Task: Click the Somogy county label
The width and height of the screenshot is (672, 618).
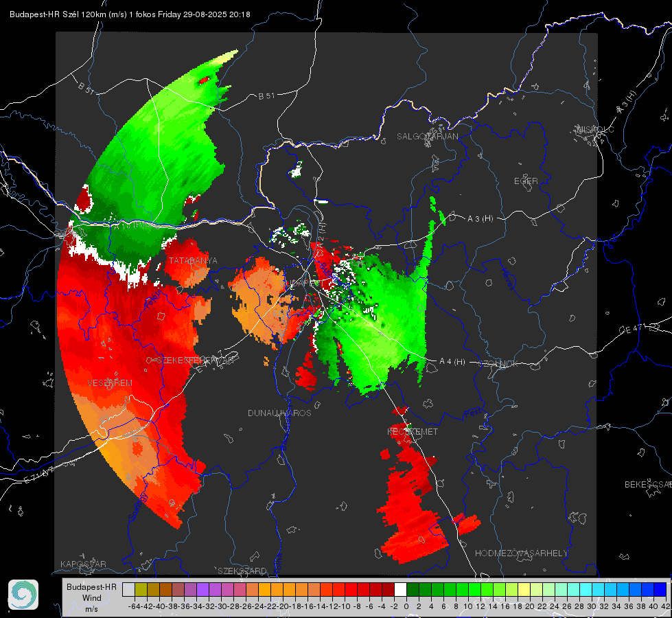Action: click(137, 507)
